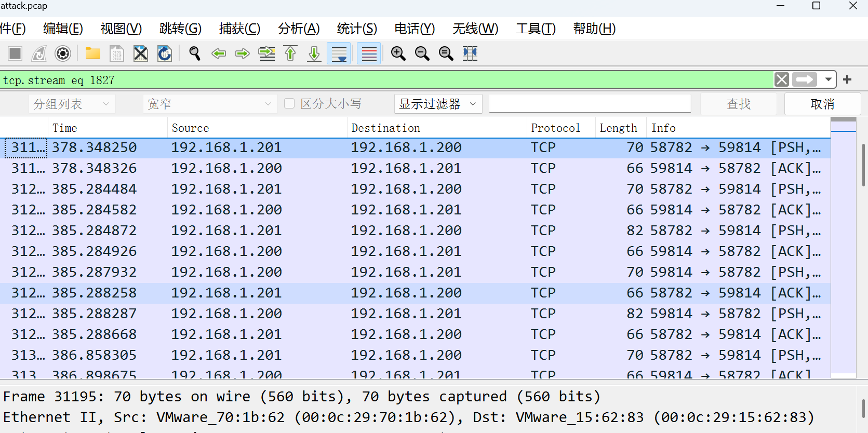The width and height of the screenshot is (868, 433).
Task: Click the 查找 button
Action: [738, 104]
